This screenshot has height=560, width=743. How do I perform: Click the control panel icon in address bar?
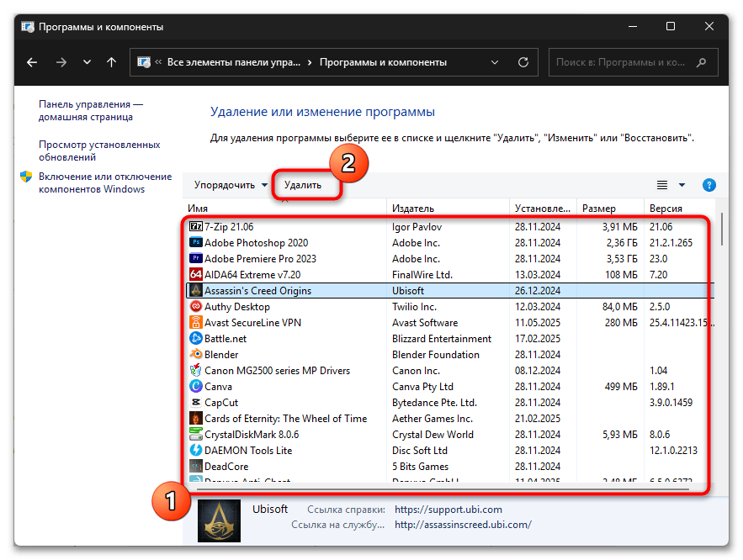tap(144, 62)
